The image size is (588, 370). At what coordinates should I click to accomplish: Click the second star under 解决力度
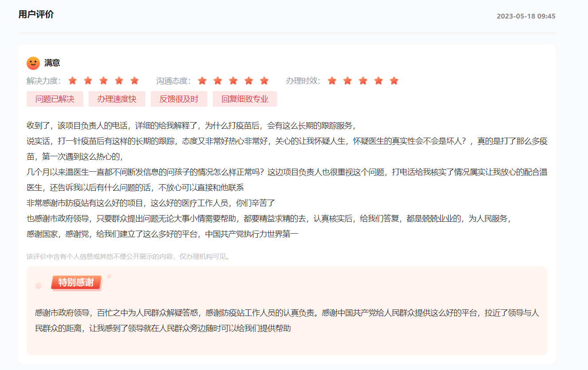88,81
